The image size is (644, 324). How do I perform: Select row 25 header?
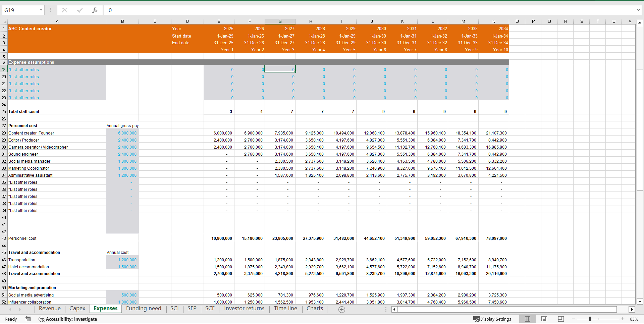4,112
